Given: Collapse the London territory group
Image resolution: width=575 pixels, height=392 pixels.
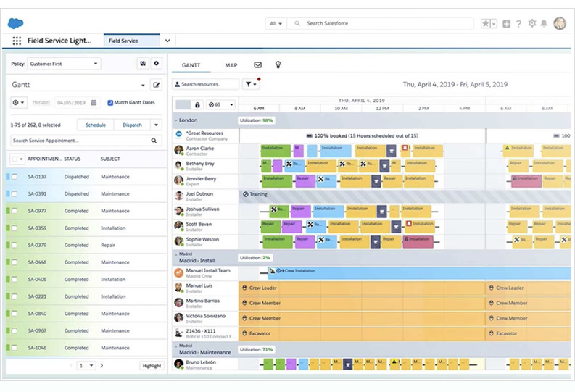Looking at the screenshot, I should click(176, 120).
